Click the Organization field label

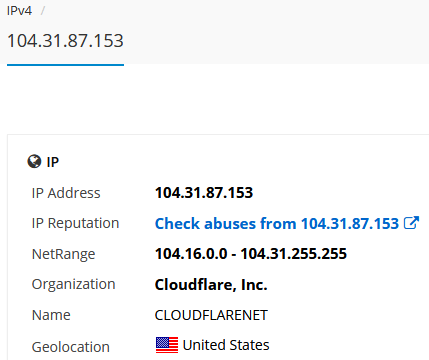73,284
